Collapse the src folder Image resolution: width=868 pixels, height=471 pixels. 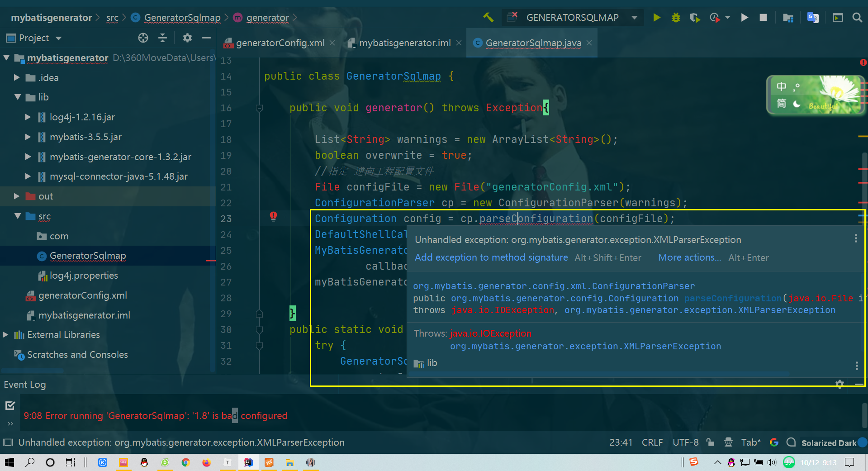18,216
